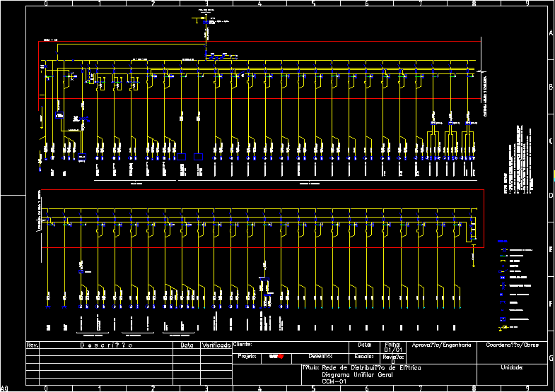The image size is (555, 392).
Task: Click the blue legend heading bar
Action: point(503,242)
